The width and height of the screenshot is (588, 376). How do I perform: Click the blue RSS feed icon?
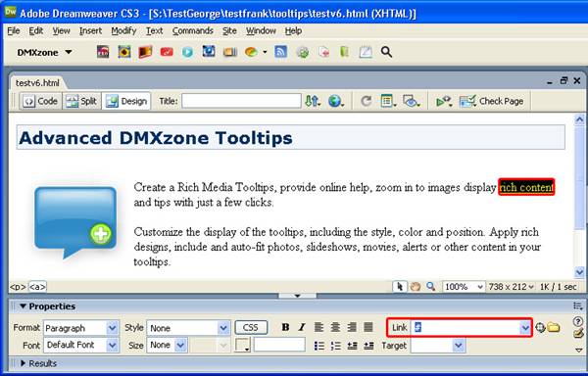tap(280, 52)
